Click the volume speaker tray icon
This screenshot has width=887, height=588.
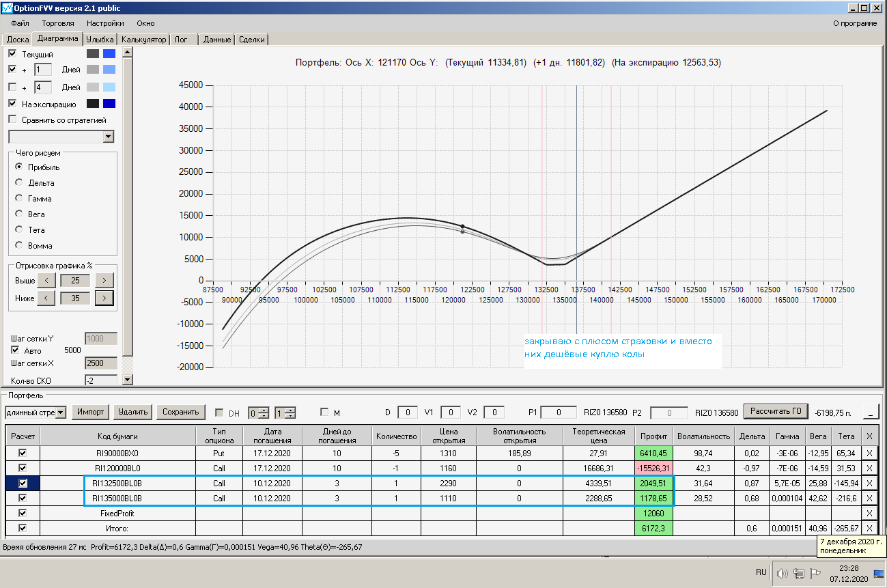click(783, 574)
